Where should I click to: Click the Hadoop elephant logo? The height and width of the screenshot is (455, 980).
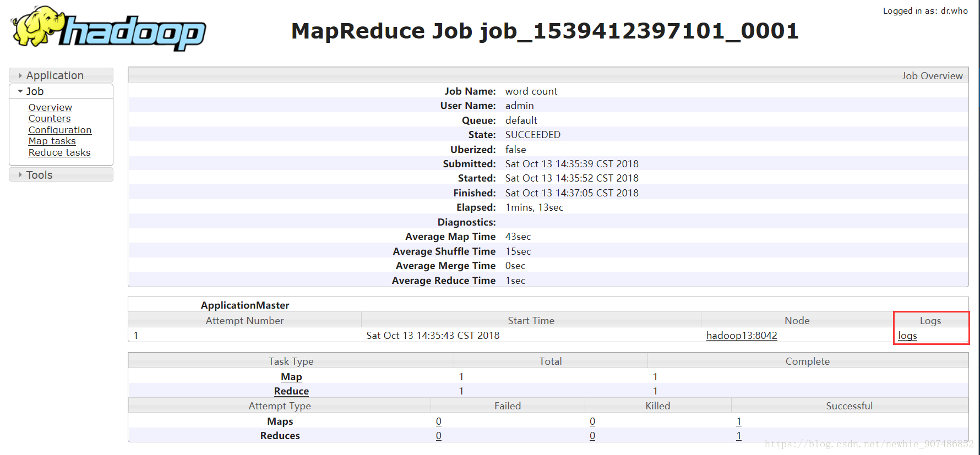108,29
